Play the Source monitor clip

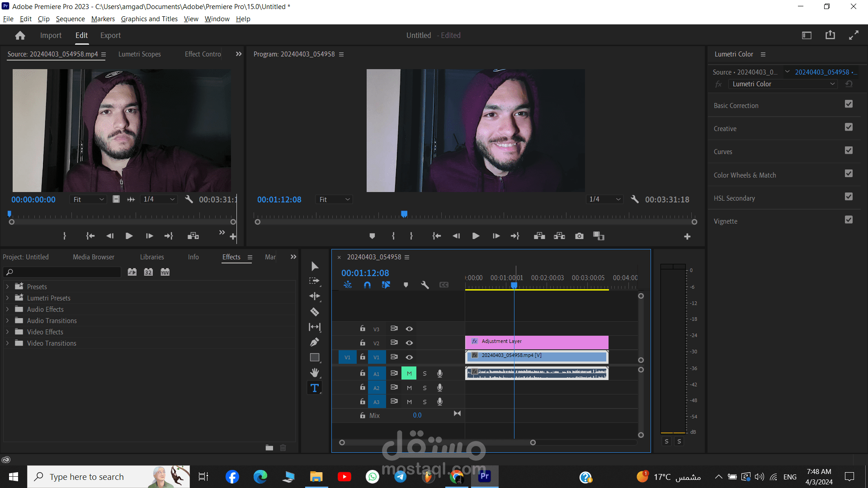click(129, 236)
